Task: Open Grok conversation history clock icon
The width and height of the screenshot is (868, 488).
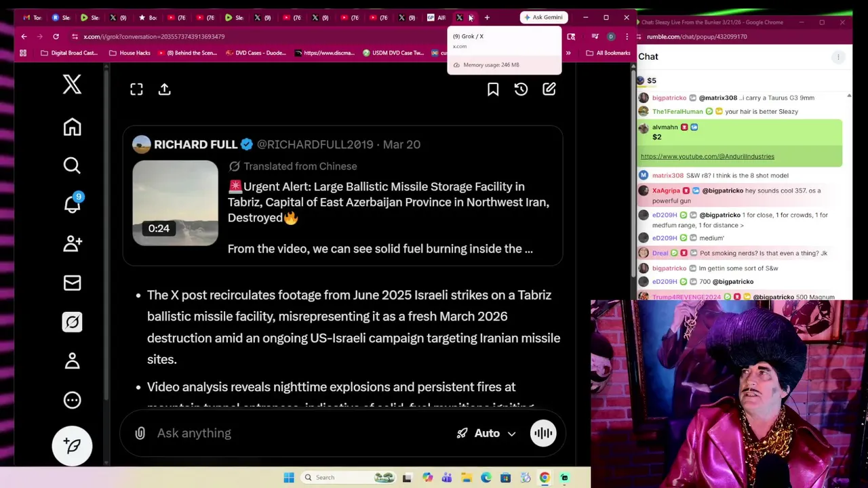Action: [521, 89]
